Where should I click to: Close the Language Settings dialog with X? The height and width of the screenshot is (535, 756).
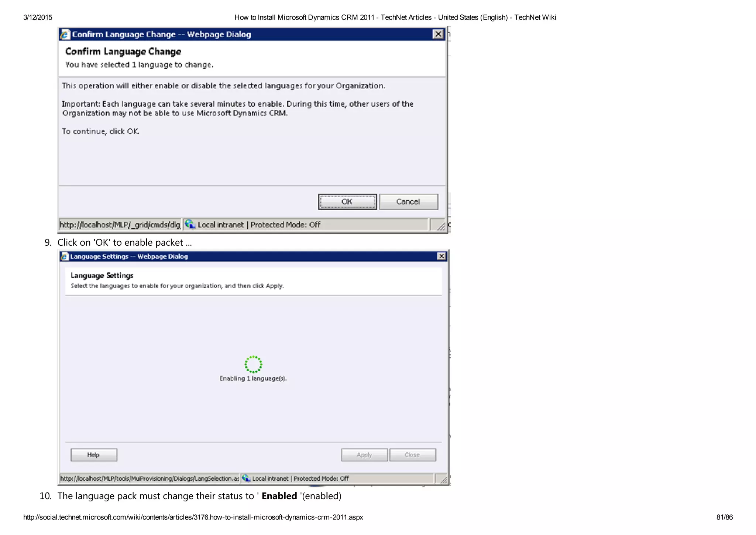click(441, 256)
